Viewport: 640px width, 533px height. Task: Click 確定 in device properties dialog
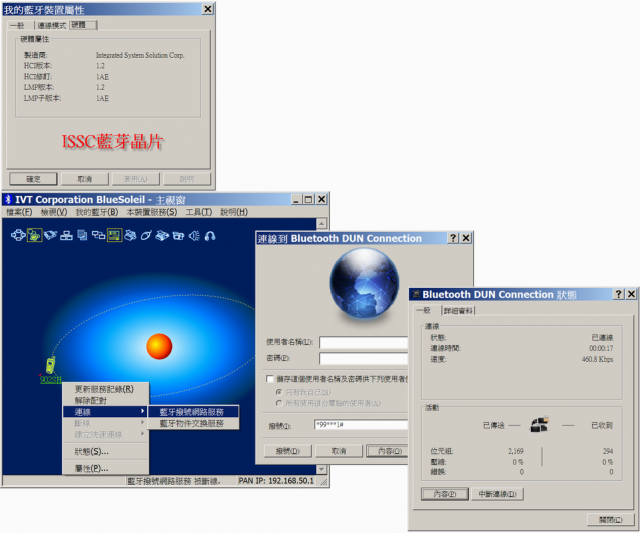point(33,179)
